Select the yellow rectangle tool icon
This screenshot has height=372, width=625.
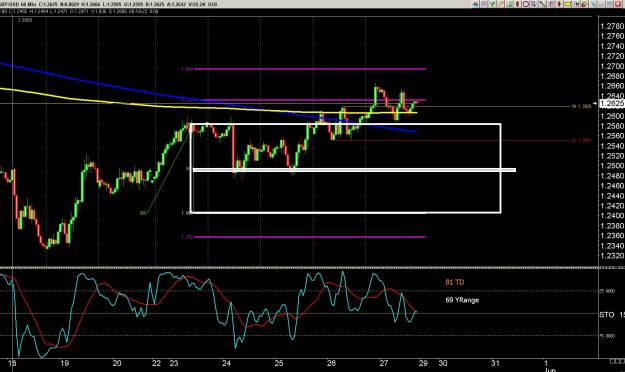pos(568,4)
